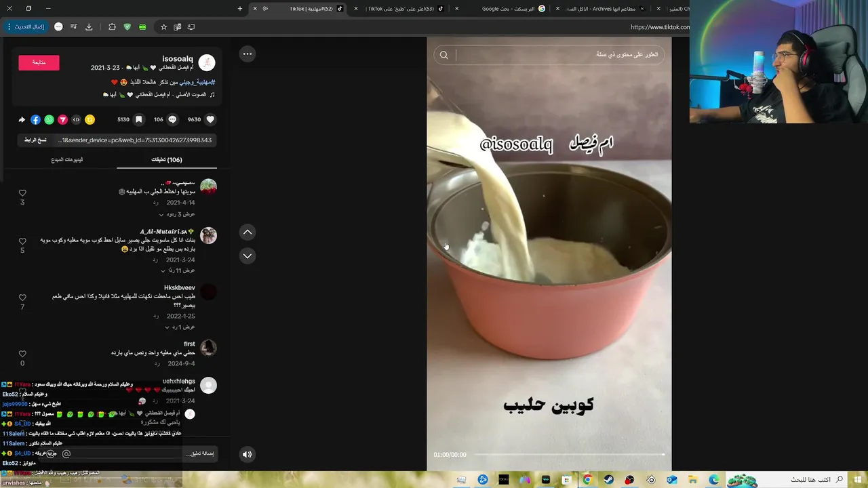Viewport: 868px width, 488px height.
Task: Like the isosoalq video with the heart icon
Action: tap(210, 119)
